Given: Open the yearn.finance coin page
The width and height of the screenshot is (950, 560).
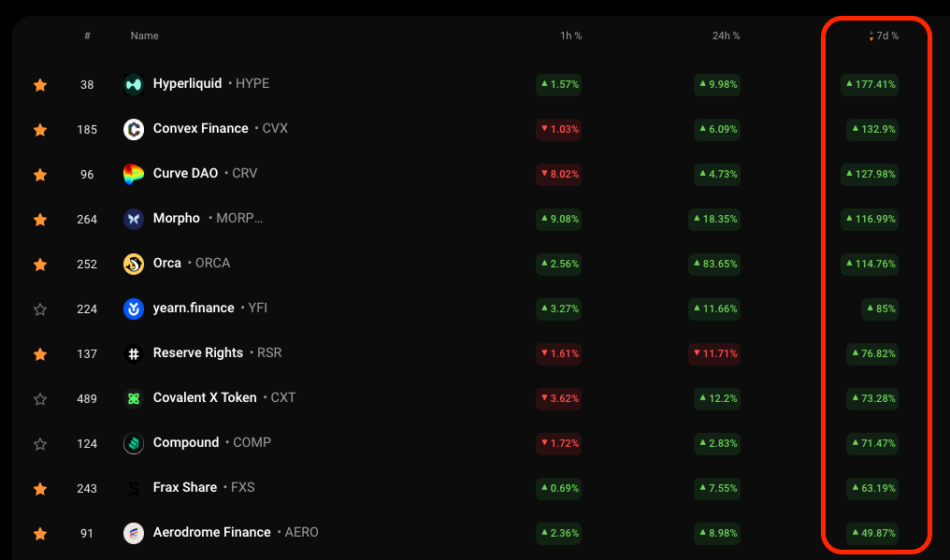Looking at the screenshot, I should [194, 308].
